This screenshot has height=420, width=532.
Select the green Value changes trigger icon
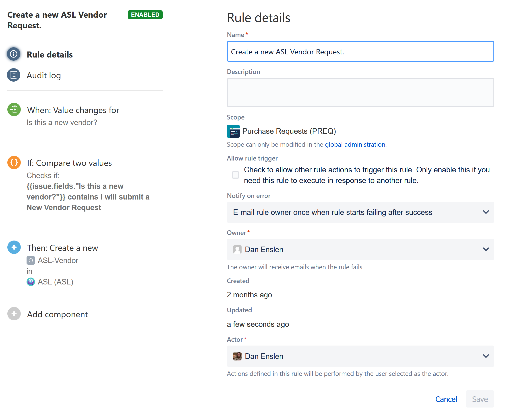14,109
